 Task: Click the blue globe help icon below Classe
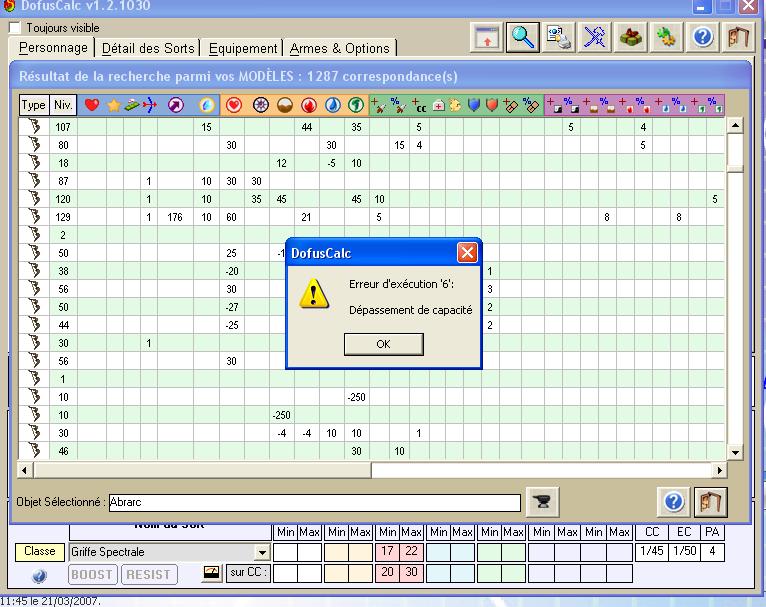tap(40, 576)
